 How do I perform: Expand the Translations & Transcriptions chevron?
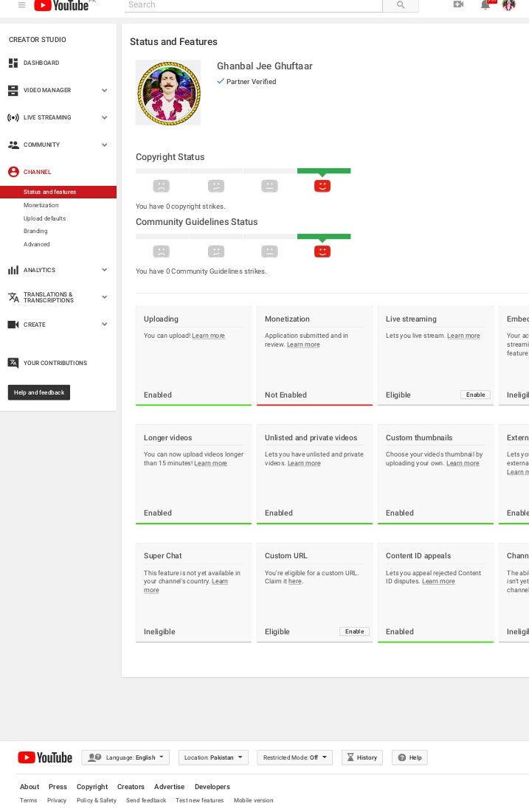click(105, 297)
